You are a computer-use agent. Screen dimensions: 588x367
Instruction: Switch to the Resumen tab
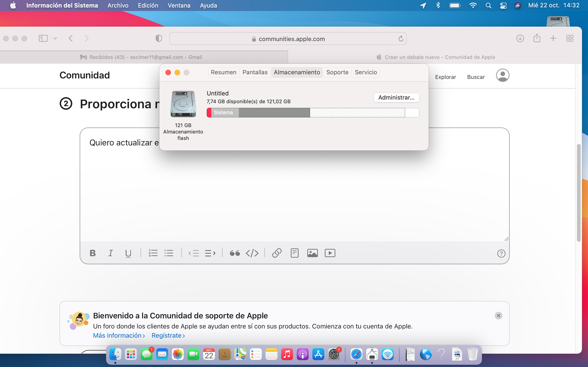tap(223, 72)
